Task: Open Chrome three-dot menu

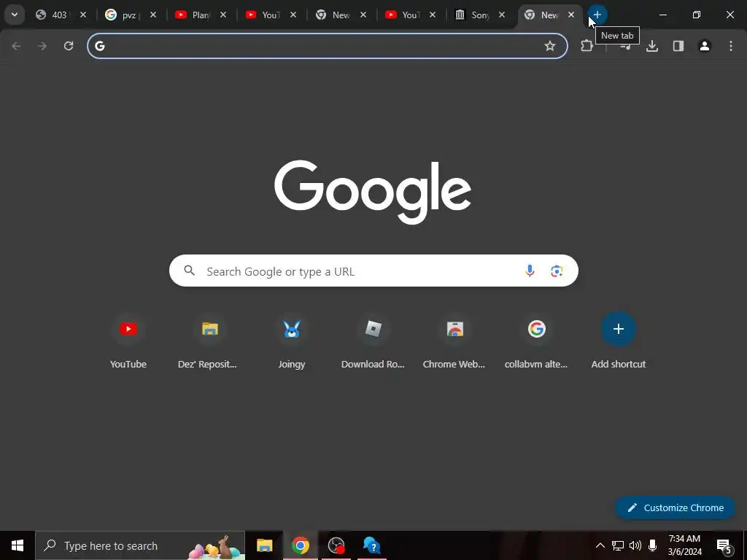Action: 731,46
